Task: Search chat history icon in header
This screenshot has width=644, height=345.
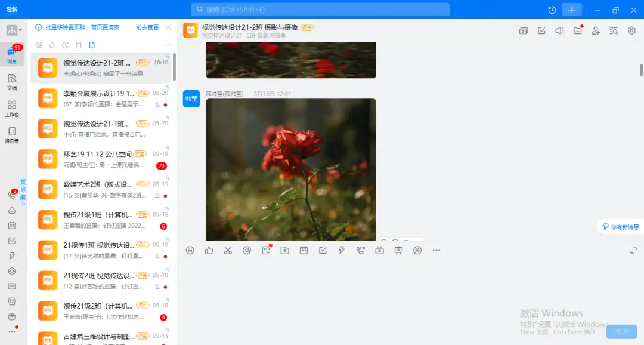Action: [x=614, y=31]
